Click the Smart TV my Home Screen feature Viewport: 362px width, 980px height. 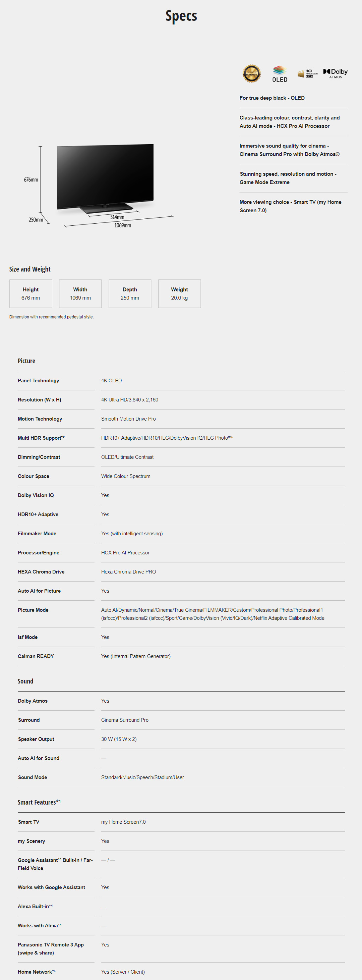(x=290, y=206)
